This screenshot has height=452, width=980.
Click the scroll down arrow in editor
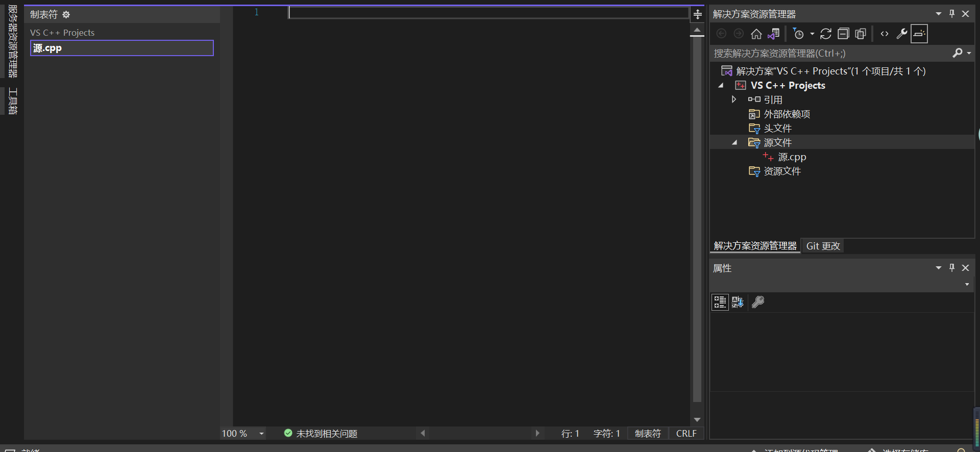point(697,419)
